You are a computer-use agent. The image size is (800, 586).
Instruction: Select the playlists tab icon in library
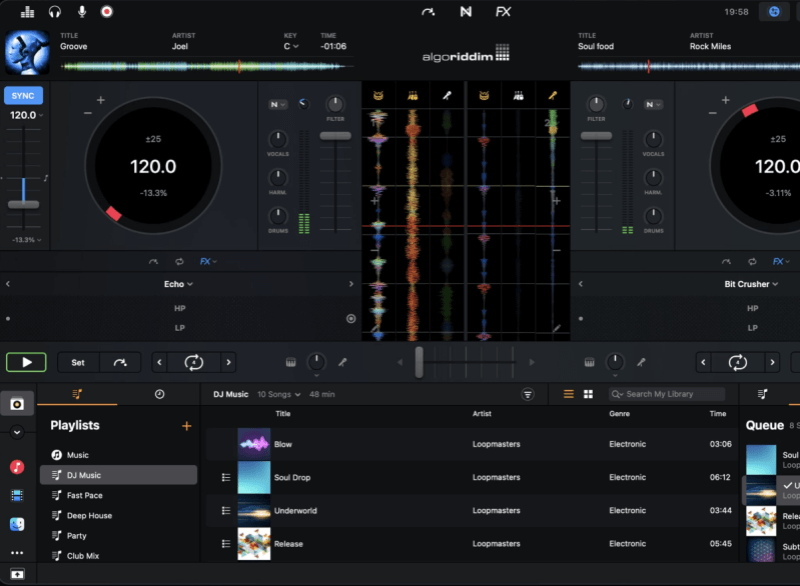(77, 394)
